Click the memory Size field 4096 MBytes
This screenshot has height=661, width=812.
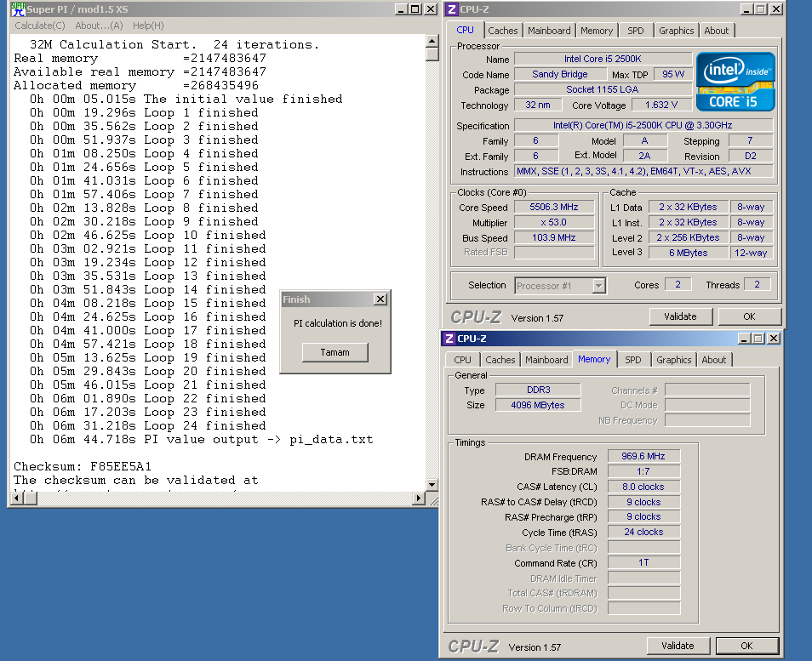click(538, 405)
